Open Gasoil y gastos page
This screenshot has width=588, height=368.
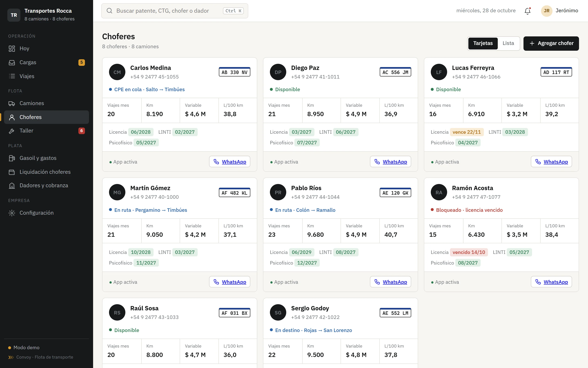pos(46,158)
